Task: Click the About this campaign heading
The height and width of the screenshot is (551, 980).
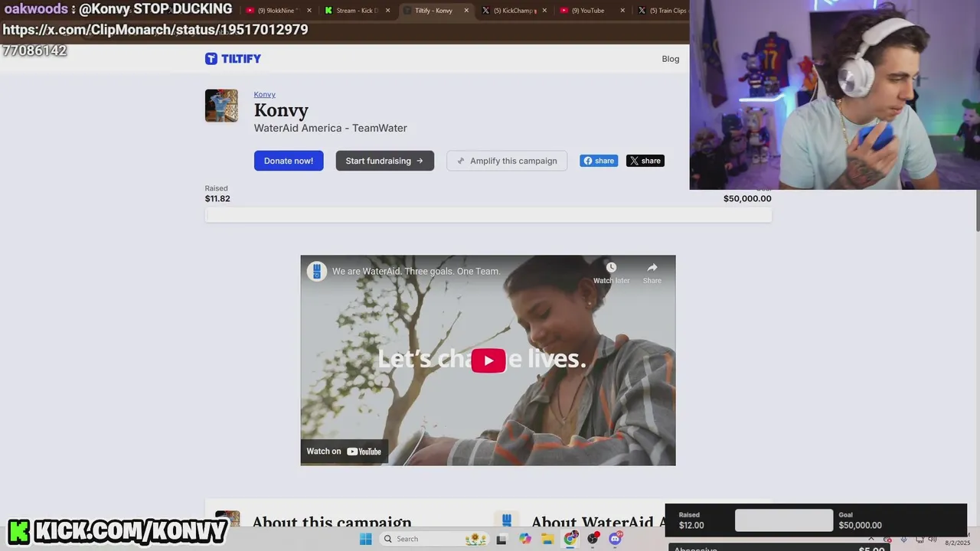Action: pos(332,522)
